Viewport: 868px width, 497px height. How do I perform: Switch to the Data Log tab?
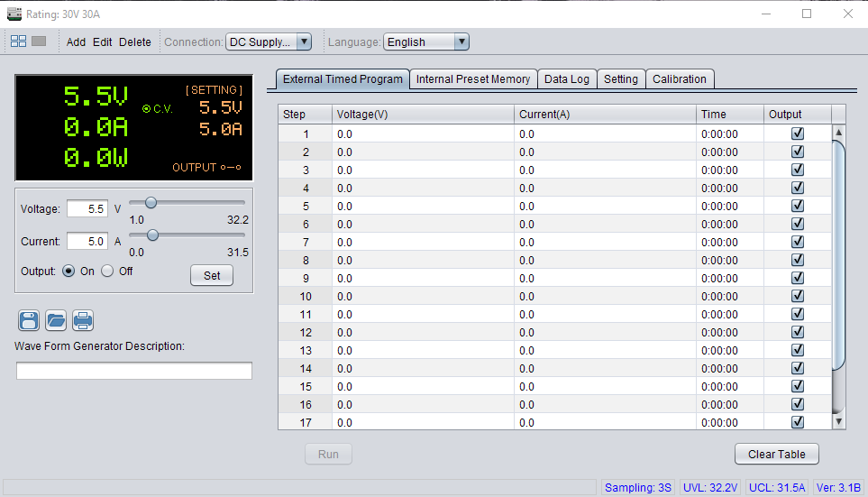tap(567, 79)
